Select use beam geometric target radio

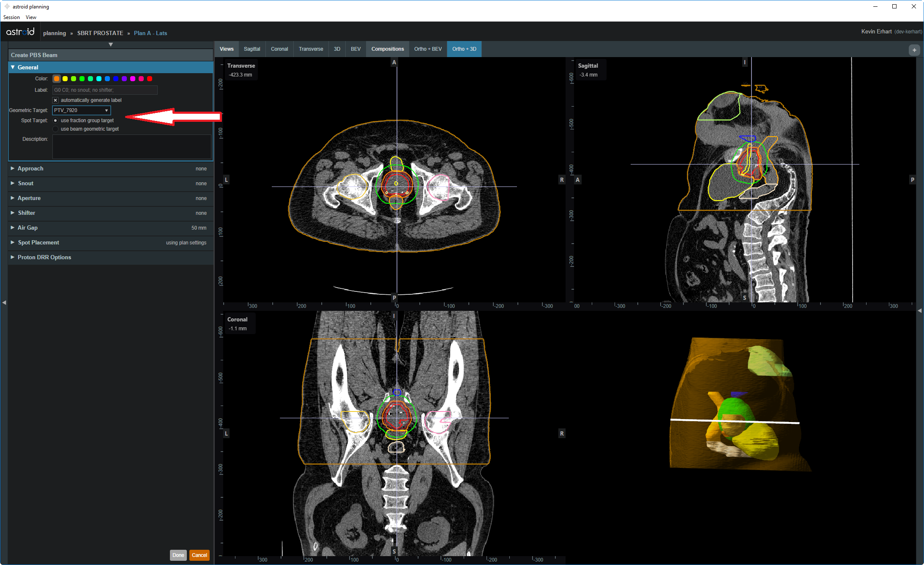[x=55, y=129]
